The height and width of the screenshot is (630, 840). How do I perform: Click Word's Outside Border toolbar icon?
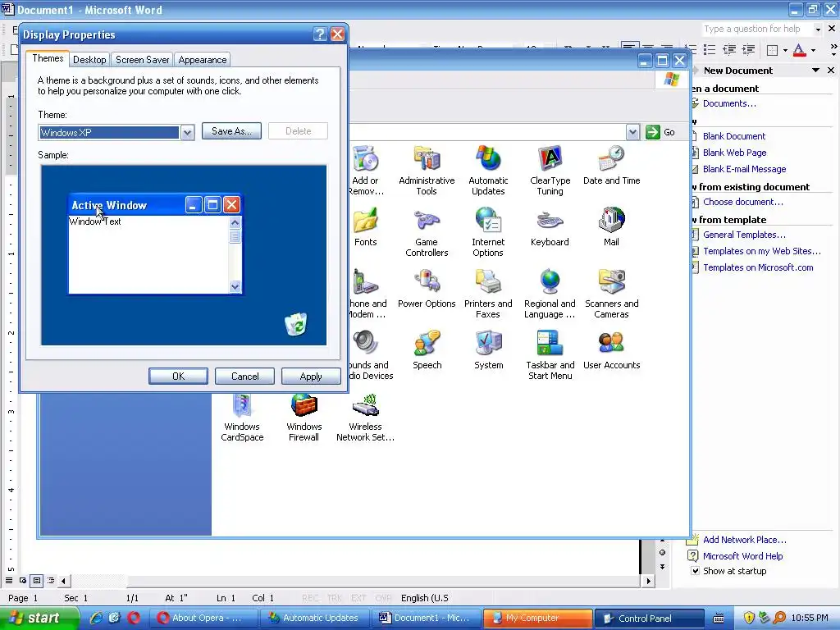[x=772, y=50]
